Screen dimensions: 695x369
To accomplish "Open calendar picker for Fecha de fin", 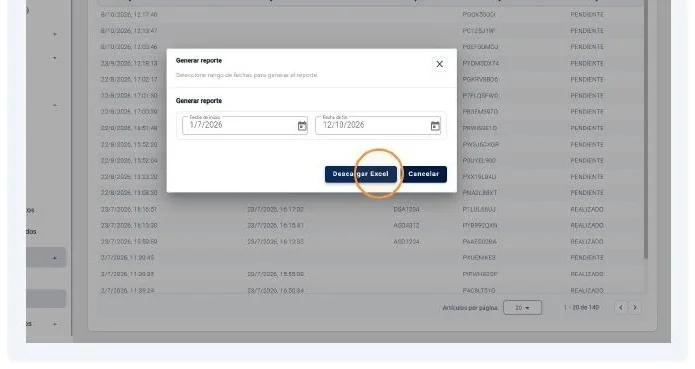I will point(435,126).
